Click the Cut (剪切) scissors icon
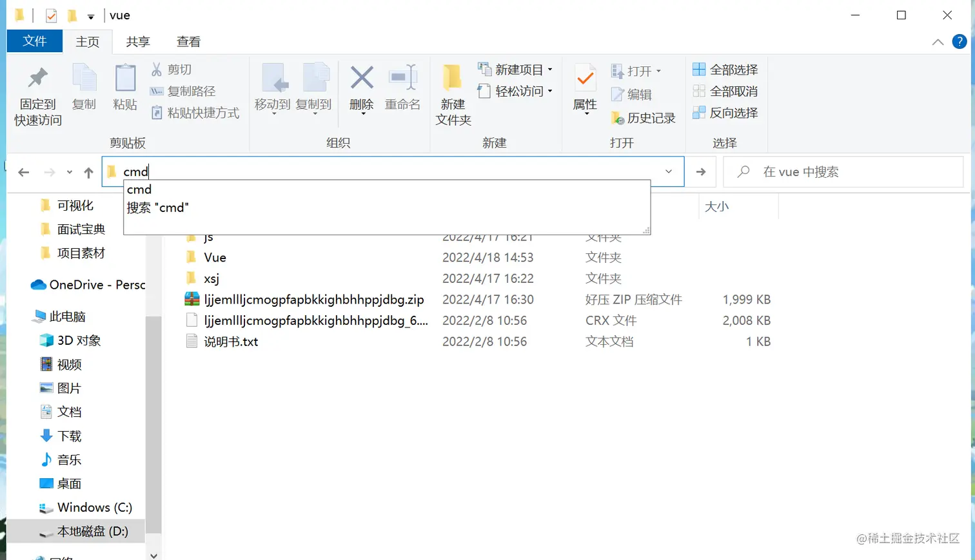 [x=157, y=69]
